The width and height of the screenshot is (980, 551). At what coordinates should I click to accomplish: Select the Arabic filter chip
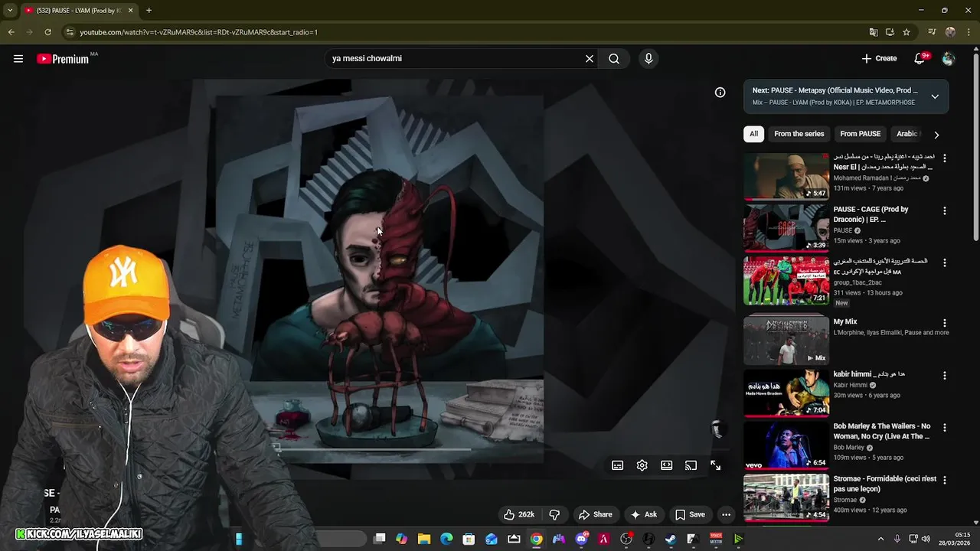908,134
